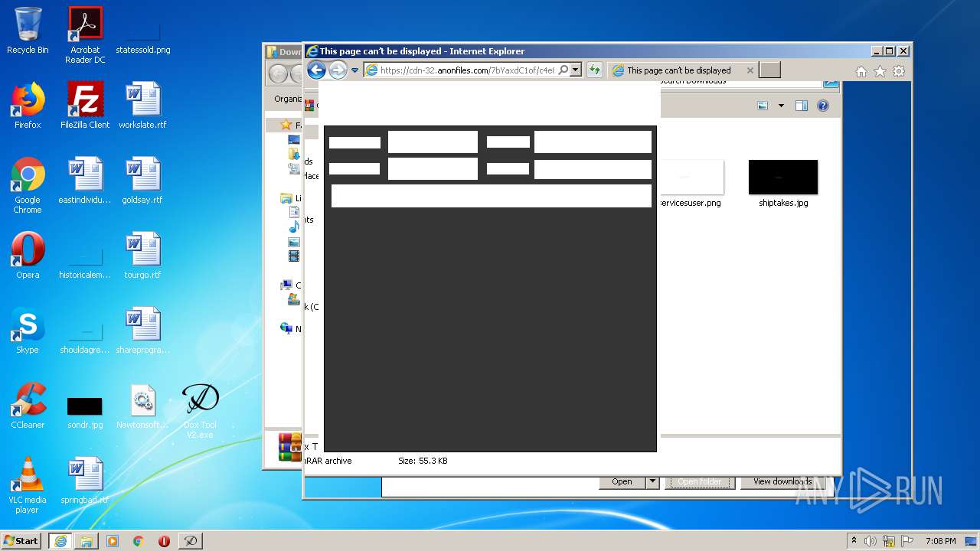
Task: Open Acrobat Reader DC desktop shortcut
Action: click(85, 35)
